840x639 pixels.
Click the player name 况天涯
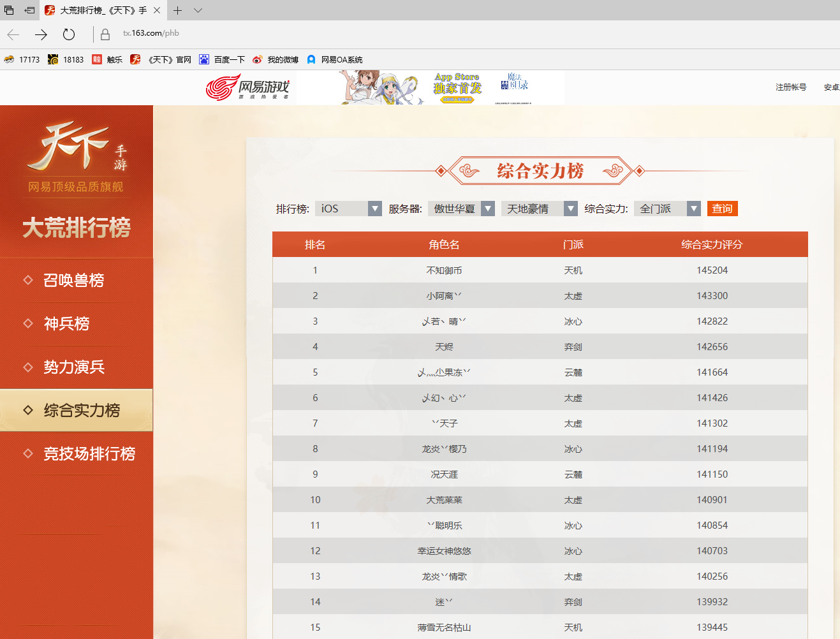coord(445,474)
